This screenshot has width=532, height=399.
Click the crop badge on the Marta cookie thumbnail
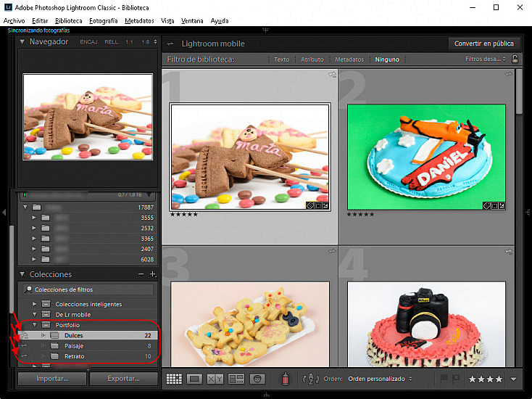click(x=318, y=205)
